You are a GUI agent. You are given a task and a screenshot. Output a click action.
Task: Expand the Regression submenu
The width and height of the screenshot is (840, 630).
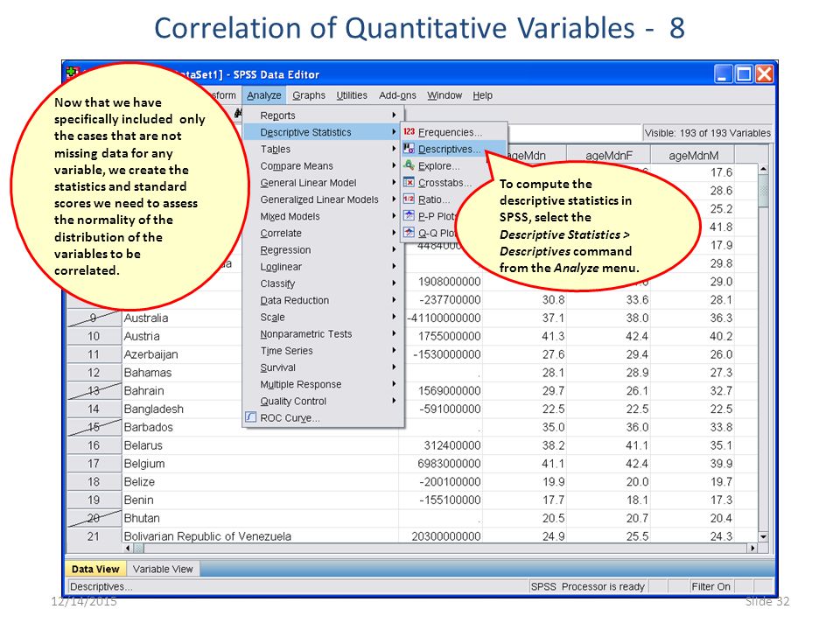point(323,249)
